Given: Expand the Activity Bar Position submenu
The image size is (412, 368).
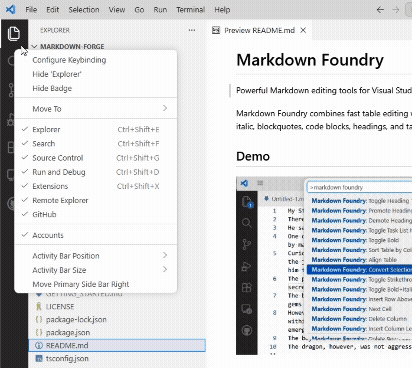Looking at the screenshot, I should 96,256.
